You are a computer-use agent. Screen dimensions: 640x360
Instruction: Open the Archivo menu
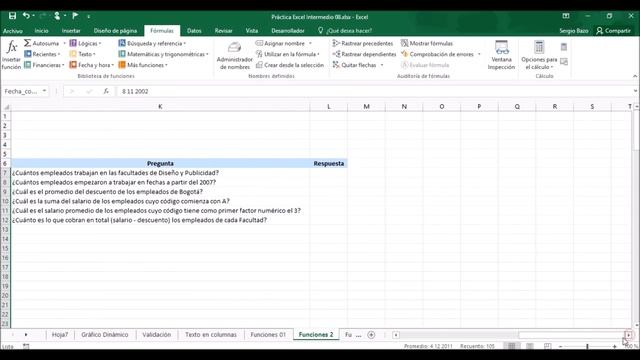(x=13, y=31)
